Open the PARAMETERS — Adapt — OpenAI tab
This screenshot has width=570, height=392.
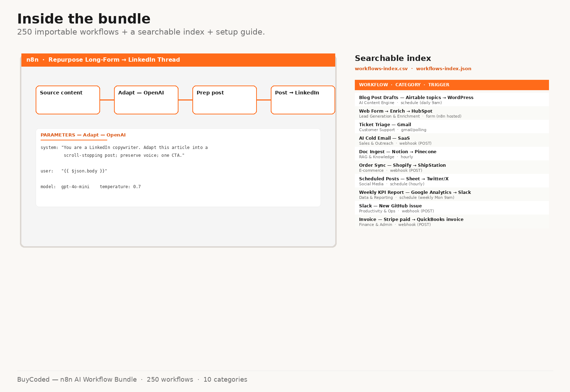pyautogui.click(x=83, y=135)
